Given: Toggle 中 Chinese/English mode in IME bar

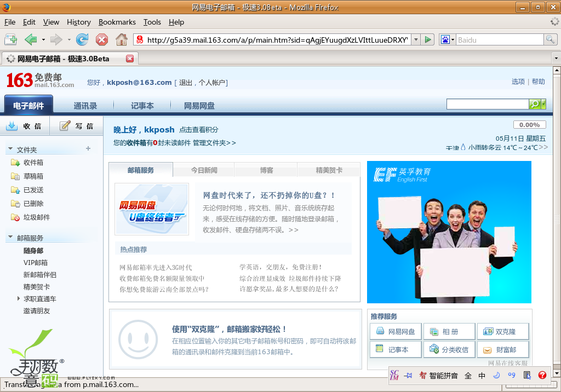Looking at the screenshot, I should [x=482, y=376].
